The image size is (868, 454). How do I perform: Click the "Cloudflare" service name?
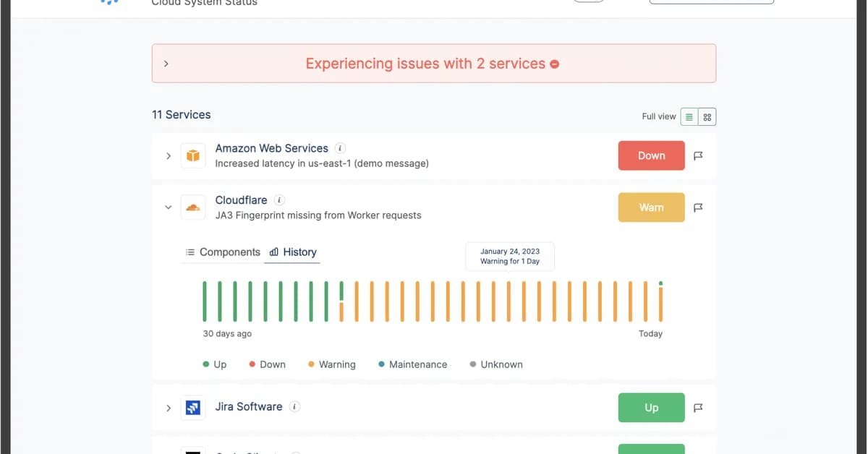point(242,200)
